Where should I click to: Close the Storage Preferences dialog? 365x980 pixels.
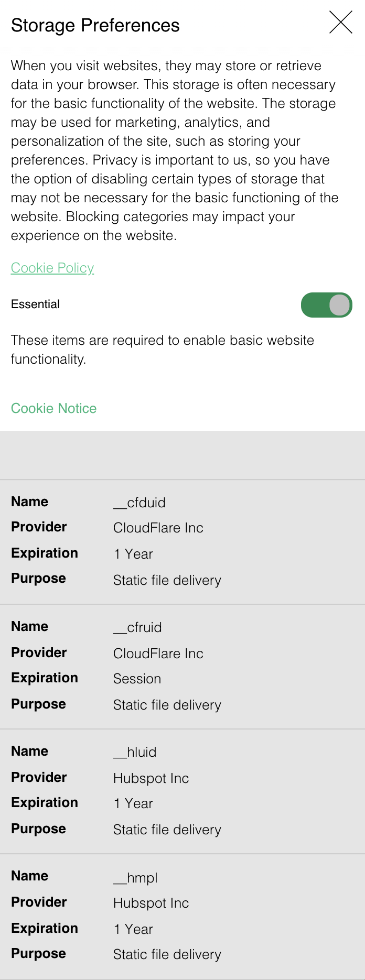(340, 23)
